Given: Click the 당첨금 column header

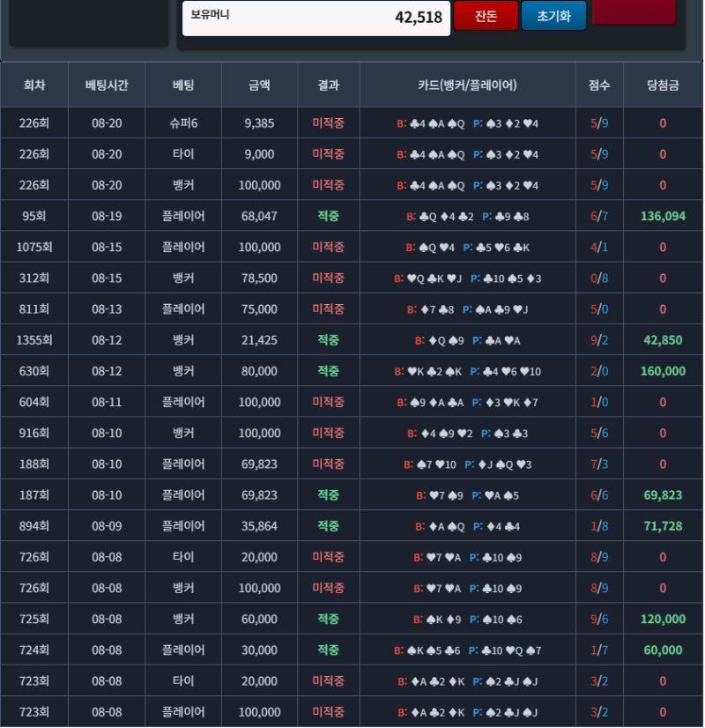Looking at the screenshot, I should point(663,85).
